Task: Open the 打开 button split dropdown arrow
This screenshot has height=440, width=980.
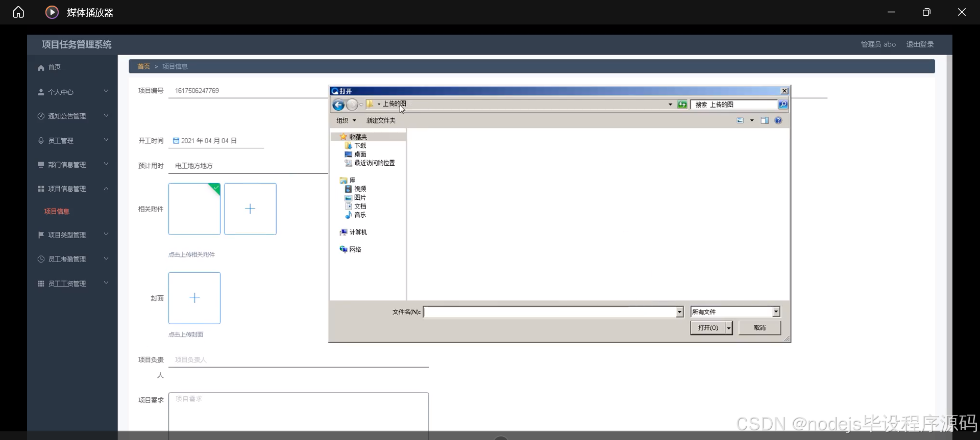Action: coord(729,328)
